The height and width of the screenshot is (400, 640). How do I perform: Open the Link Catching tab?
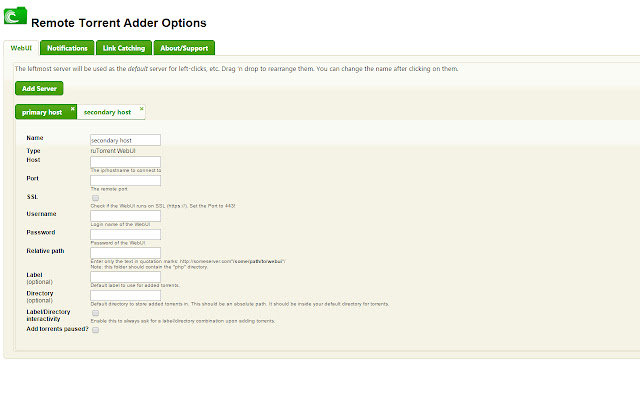coord(124,47)
